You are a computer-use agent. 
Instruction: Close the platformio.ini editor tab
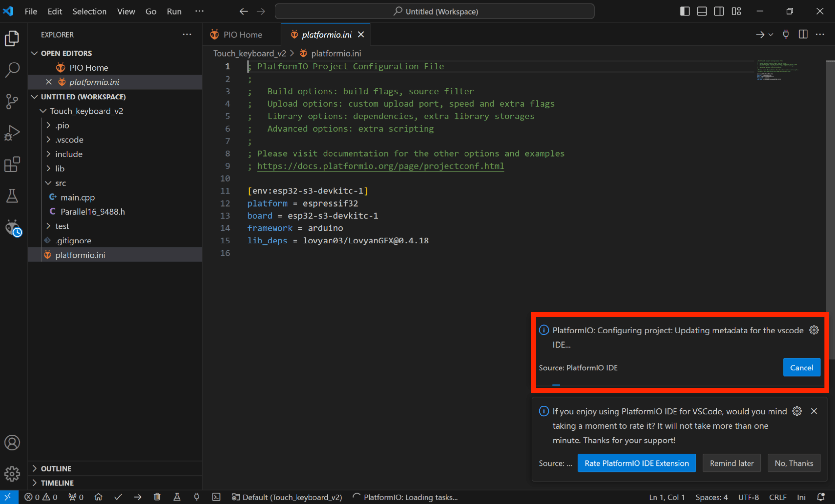[361, 34]
